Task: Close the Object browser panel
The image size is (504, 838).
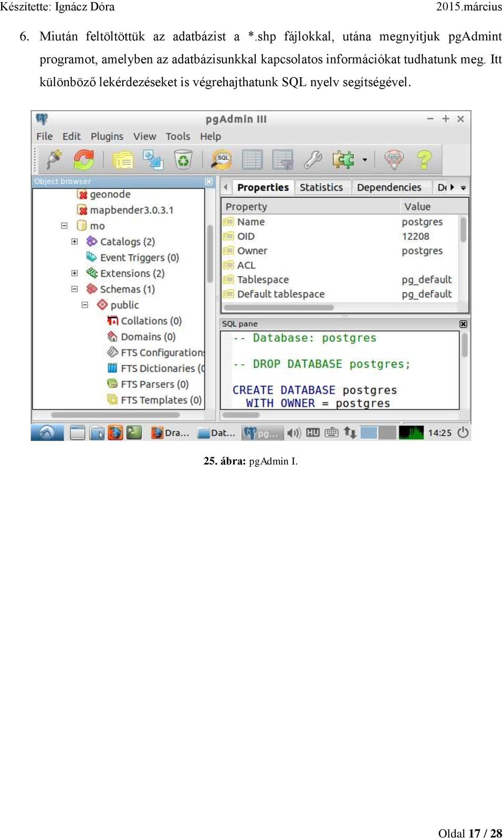Action: tap(209, 181)
